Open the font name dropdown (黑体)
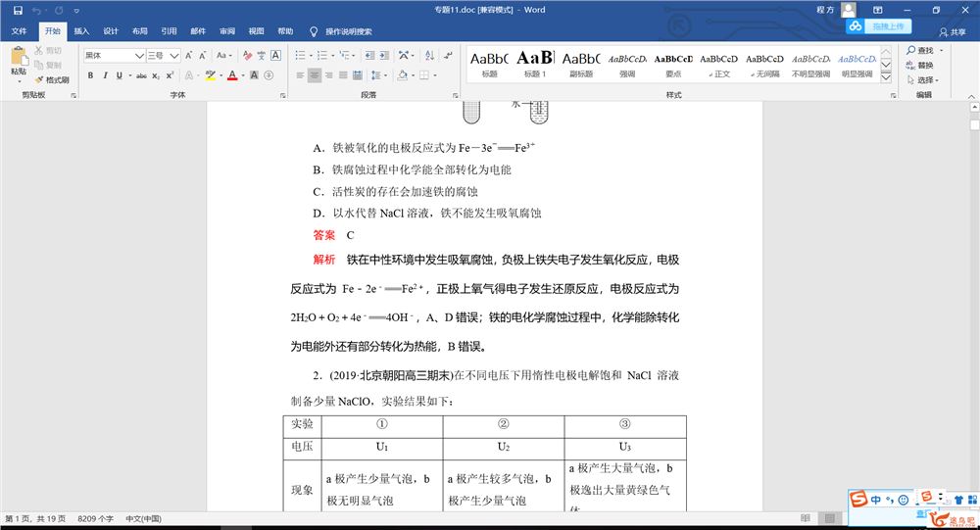 139,56
